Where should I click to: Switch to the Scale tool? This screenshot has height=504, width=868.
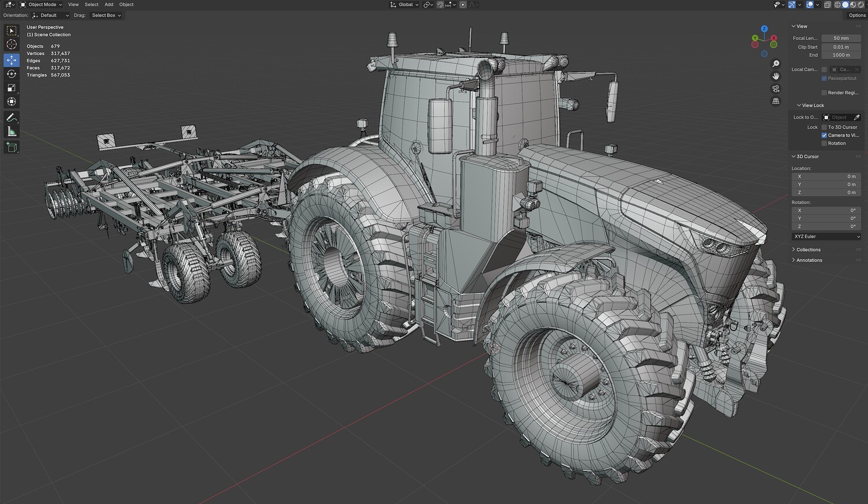pyautogui.click(x=12, y=87)
